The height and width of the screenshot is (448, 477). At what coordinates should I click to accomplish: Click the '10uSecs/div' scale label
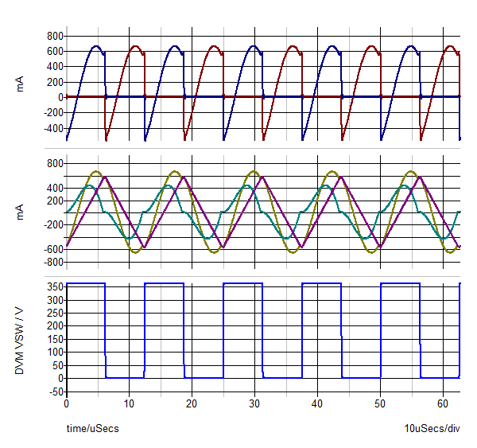click(x=432, y=429)
